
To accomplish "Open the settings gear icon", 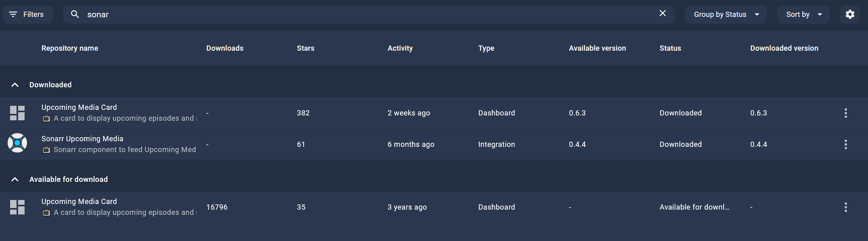I will point(850,14).
